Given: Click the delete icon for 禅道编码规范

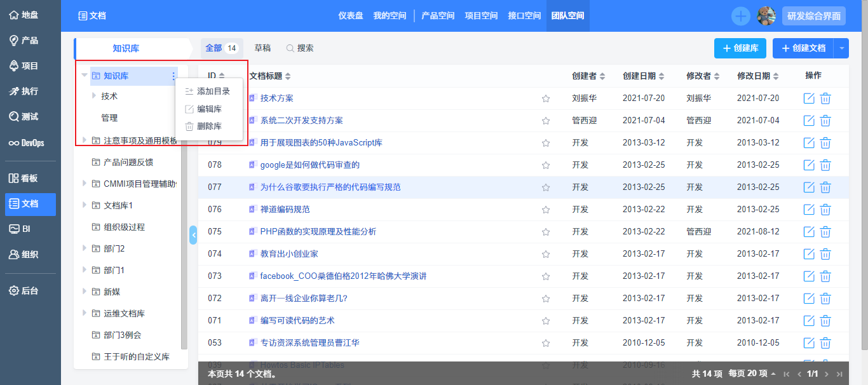Looking at the screenshot, I should tap(825, 209).
